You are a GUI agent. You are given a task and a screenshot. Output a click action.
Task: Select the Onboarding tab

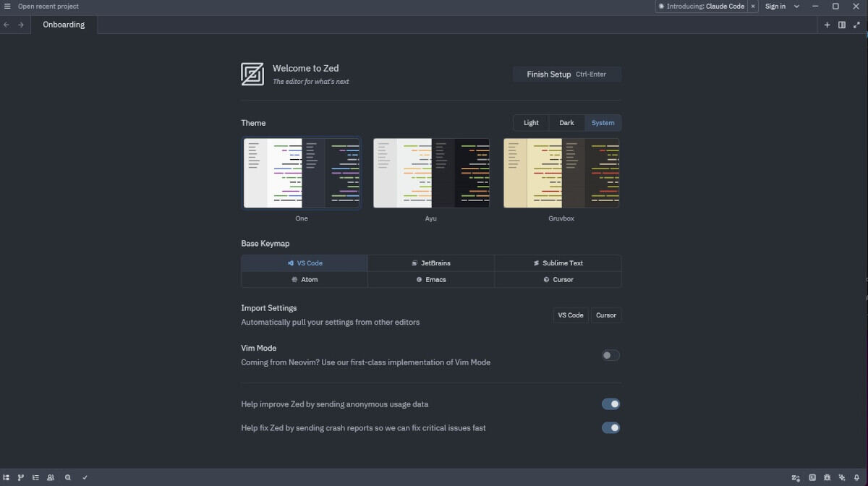pyautogui.click(x=64, y=25)
